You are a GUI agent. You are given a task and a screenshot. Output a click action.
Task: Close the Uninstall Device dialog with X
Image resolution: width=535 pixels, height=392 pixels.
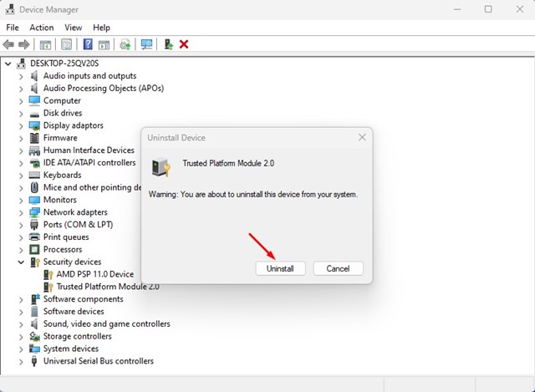click(x=362, y=137)
